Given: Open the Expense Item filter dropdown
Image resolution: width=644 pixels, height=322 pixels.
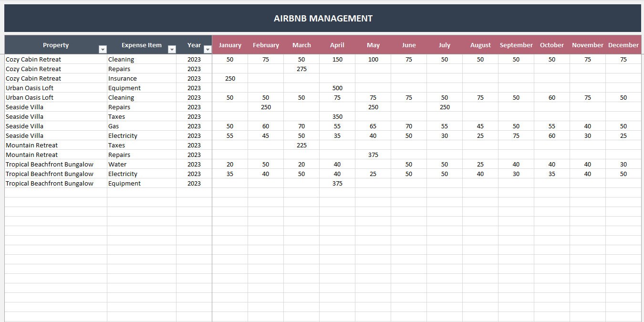Looking at the screenshot, I should pyautogui.click(x=172, y=49).
